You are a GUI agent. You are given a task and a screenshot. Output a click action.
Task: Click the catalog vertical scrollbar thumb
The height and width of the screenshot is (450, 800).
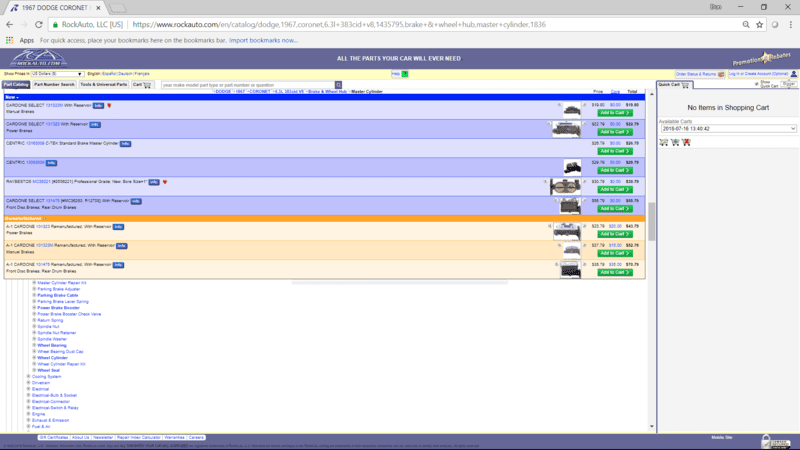[652, 221]
